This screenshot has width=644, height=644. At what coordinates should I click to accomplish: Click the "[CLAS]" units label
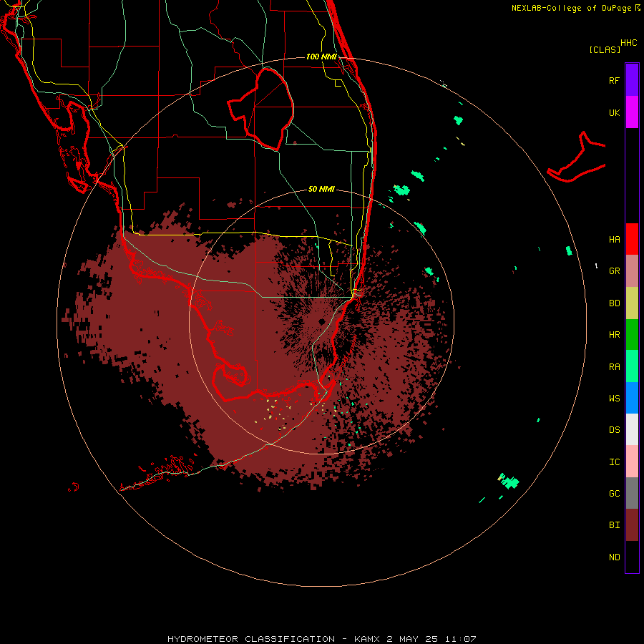pos(605,49)
